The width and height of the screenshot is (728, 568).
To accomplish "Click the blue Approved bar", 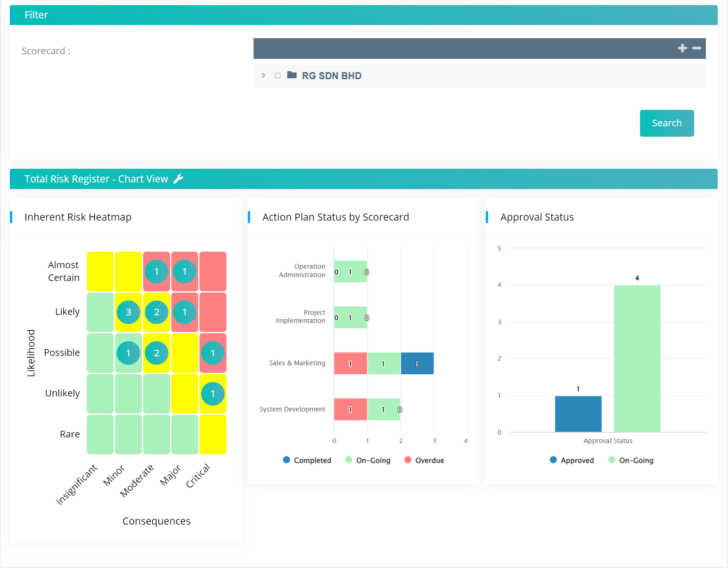I will tap(578, 414).
